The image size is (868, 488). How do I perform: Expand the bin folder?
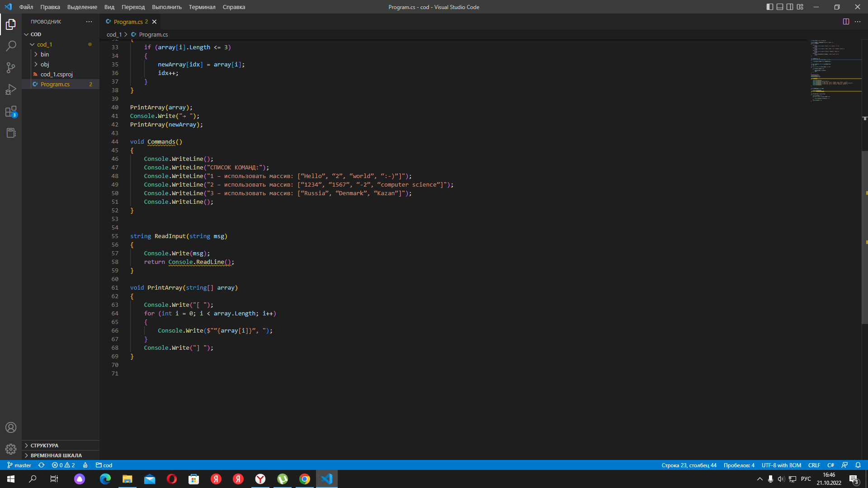click(x=45, y=54)
